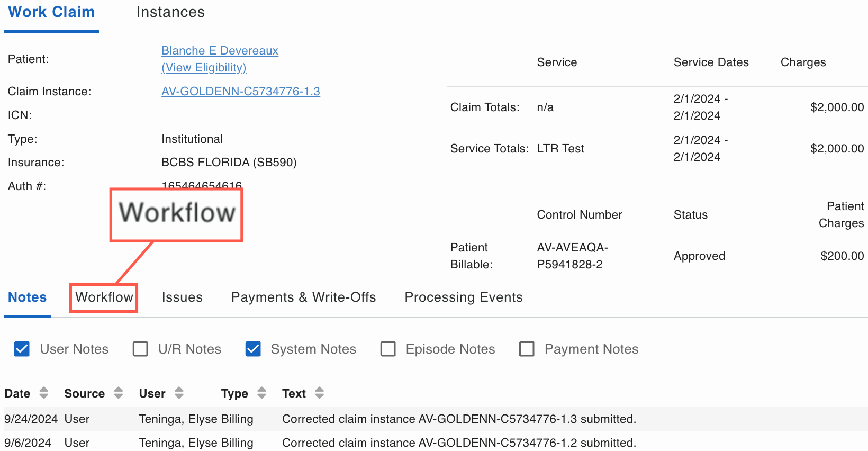Image resolution: width=868 pixels, height=451 pixels.
Task: Open the Issues tab
Action: pos(182,297)
